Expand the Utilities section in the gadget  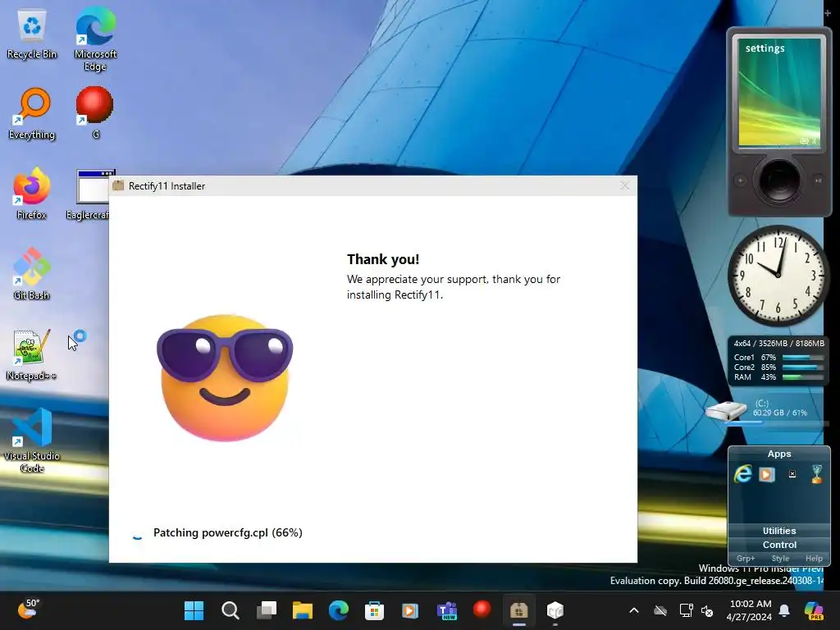pos(779,531)
